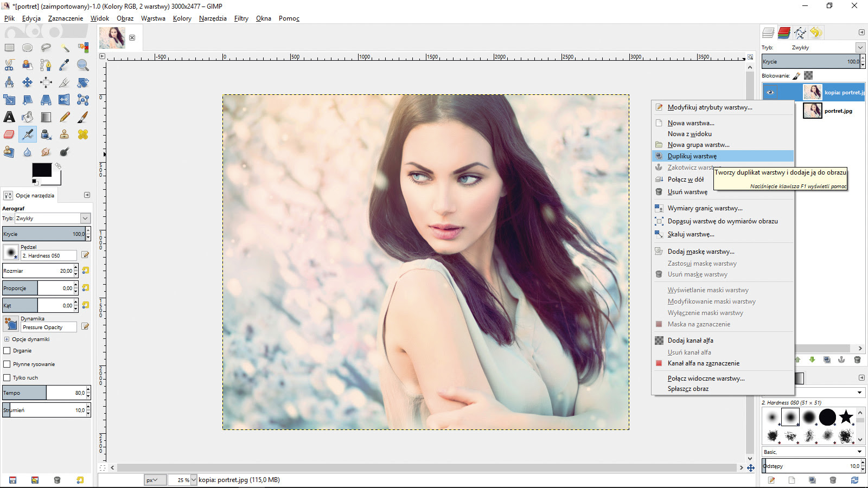Switch to the Paths tab in the dock

point(800,33)
